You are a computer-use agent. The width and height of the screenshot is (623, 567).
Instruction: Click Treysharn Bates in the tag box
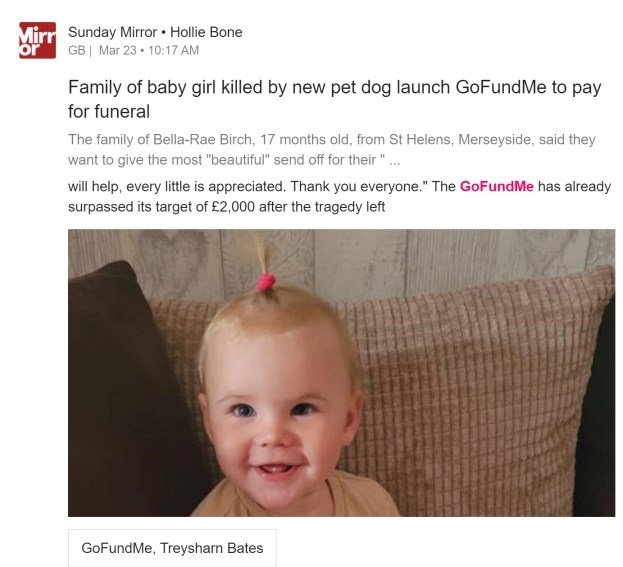[x=211, y=548]
